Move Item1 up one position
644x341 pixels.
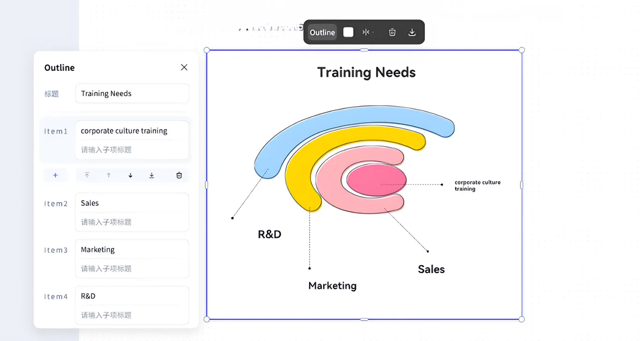point(109,175)
